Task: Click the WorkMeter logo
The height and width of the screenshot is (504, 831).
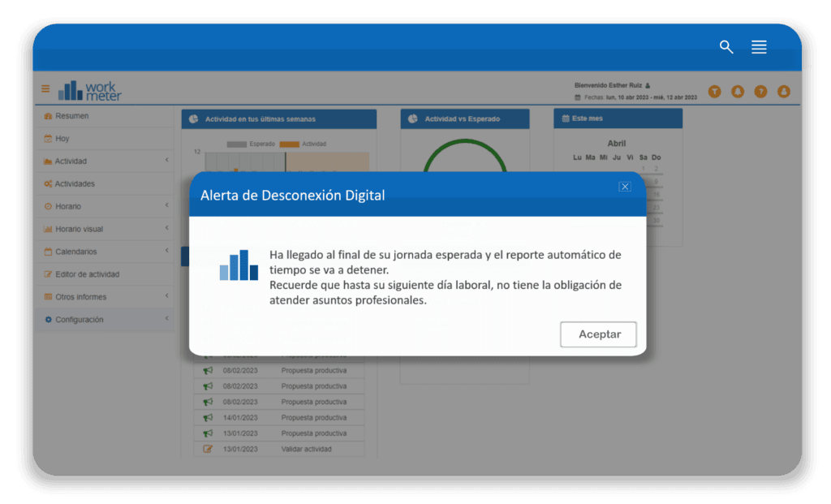Action: pyautogui.click(x=89, y=91)
